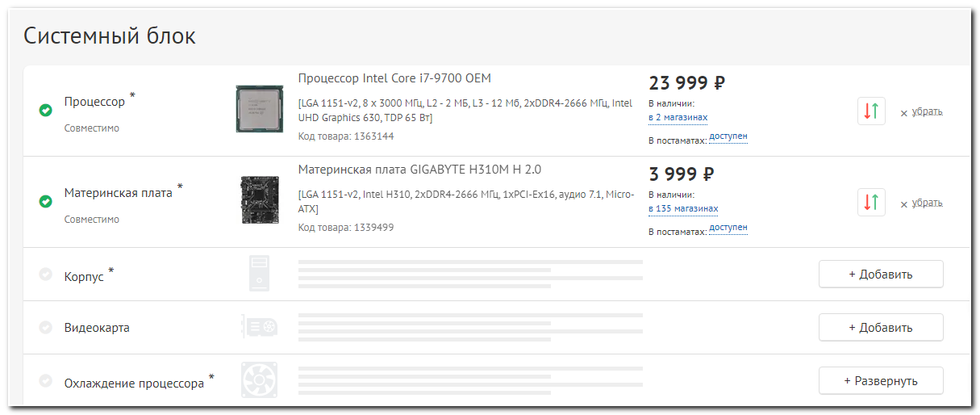Click the graphics card icon in Видеокарта row
980x415 pixels.
259,327
